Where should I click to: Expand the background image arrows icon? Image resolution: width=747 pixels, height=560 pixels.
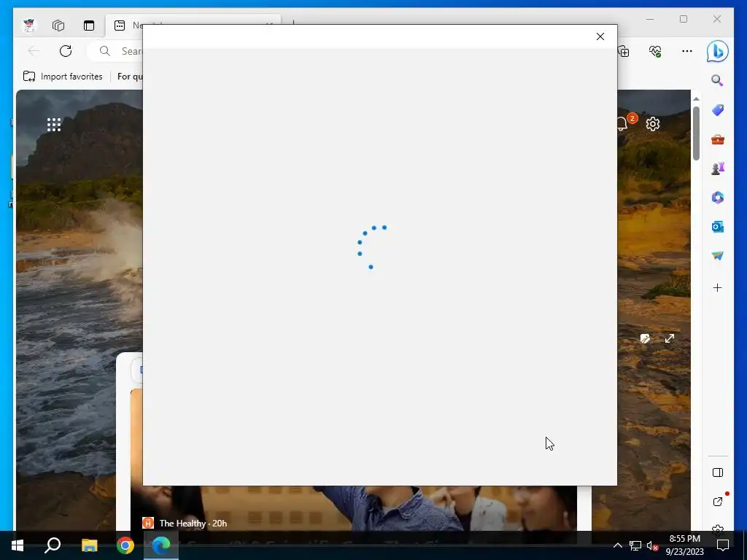pyautogui.click(x=670, y=338)
